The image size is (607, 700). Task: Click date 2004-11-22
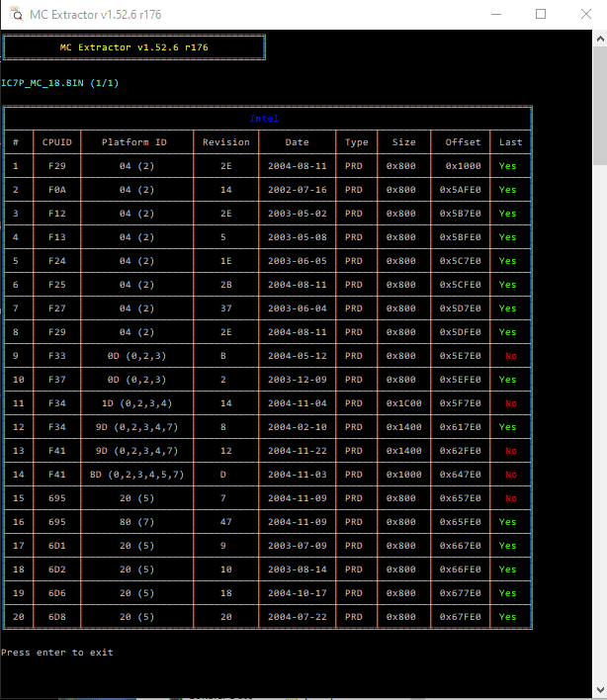point(297,451)
